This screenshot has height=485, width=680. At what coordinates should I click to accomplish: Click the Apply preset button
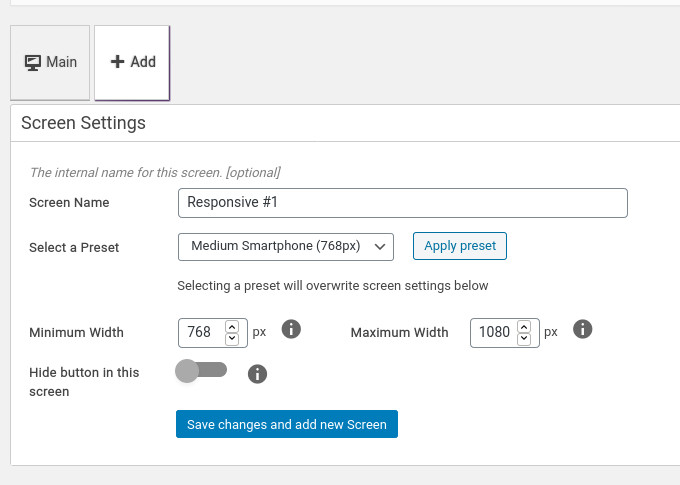pos(460,246)
